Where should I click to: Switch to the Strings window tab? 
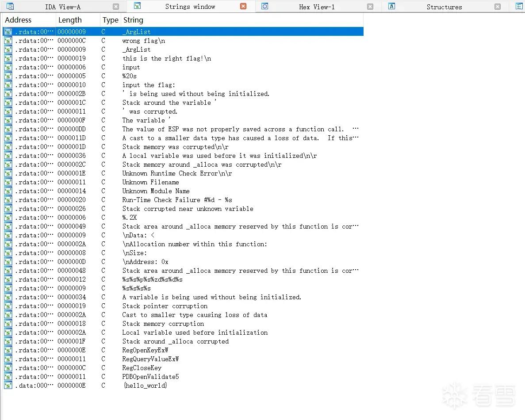pyautogui.click(x=190, y=7)
